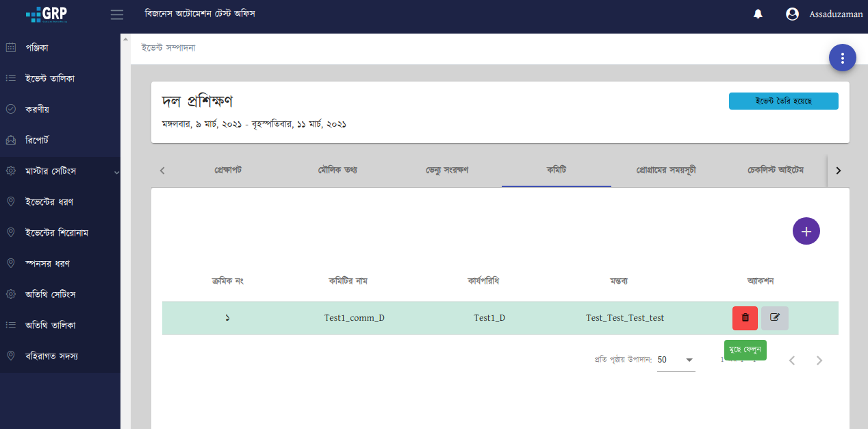
Task: Click the Test1_comm_D committee name cell
Action: click(x=355, y=318)
